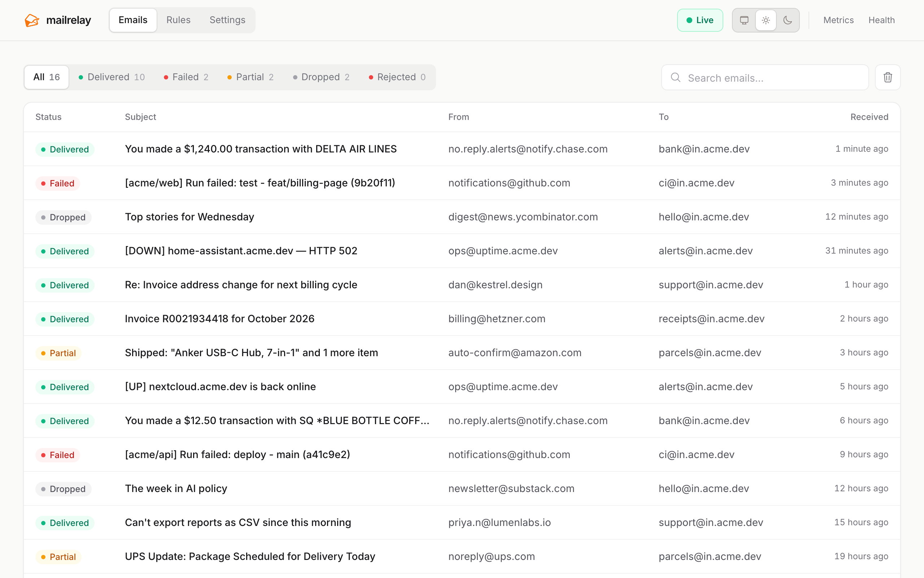This screenshot has height=578, width=924.
Task: Open the Rules tab
Action: pos(178,20)
